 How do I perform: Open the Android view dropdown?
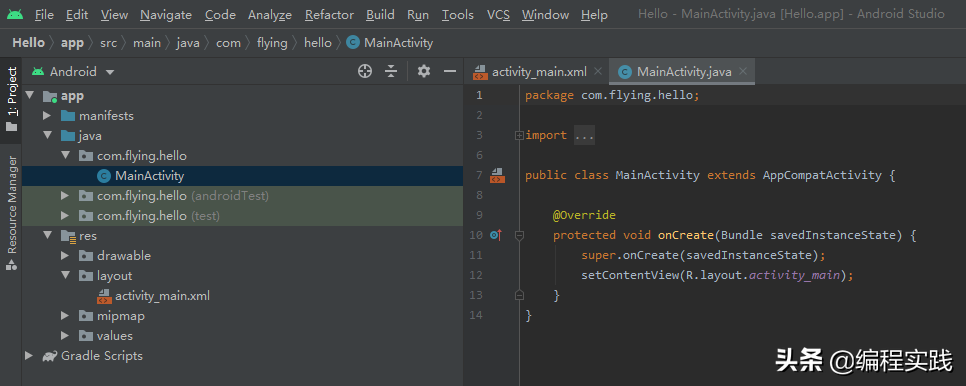point(73,71)
